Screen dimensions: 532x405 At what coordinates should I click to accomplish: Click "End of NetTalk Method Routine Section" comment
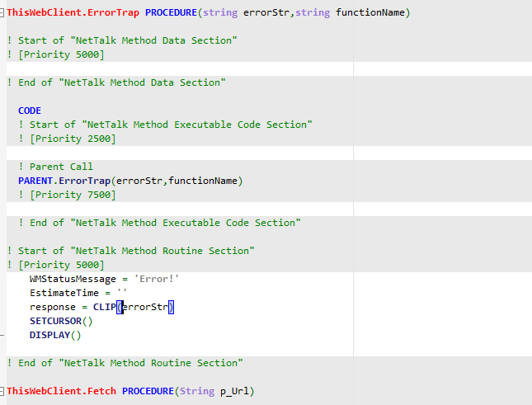125,363
